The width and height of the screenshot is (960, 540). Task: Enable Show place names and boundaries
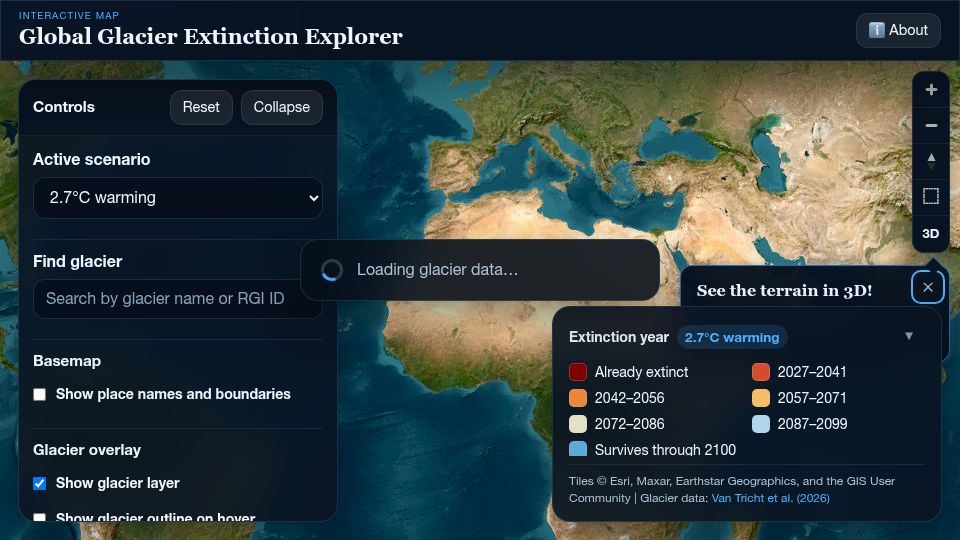tap(40, 394)
